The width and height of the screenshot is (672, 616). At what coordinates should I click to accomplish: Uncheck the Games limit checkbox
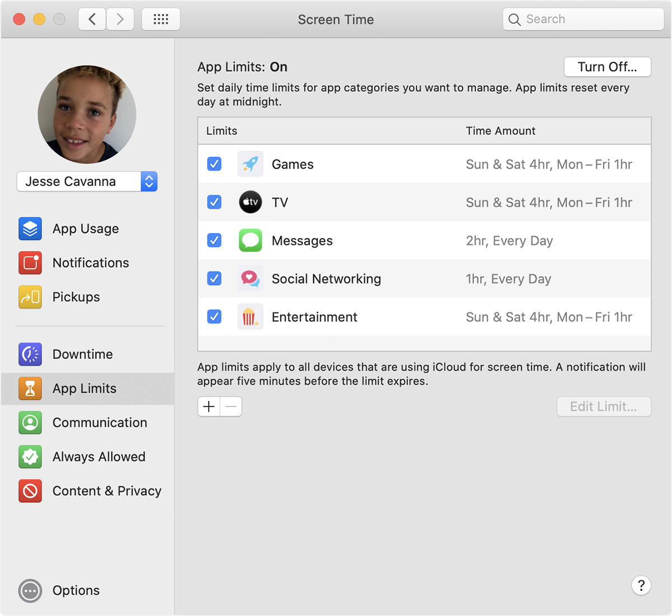(x=214, y=164)
